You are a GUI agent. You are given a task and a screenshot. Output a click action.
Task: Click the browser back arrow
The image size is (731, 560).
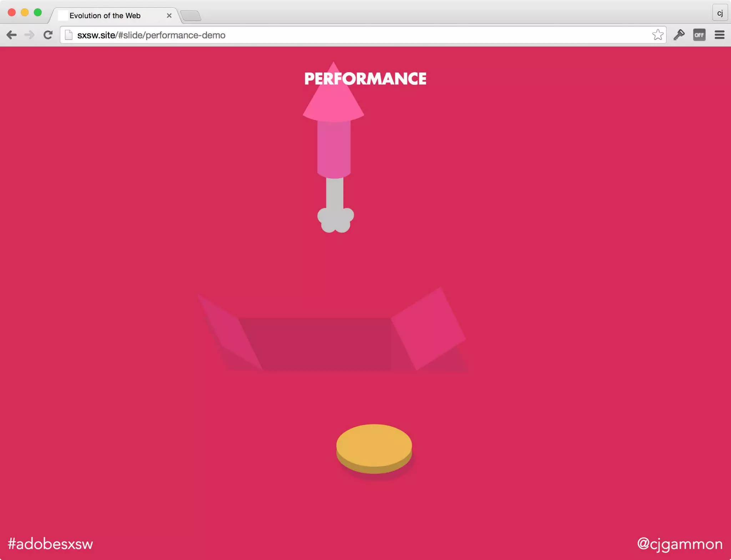click(11, 35)
